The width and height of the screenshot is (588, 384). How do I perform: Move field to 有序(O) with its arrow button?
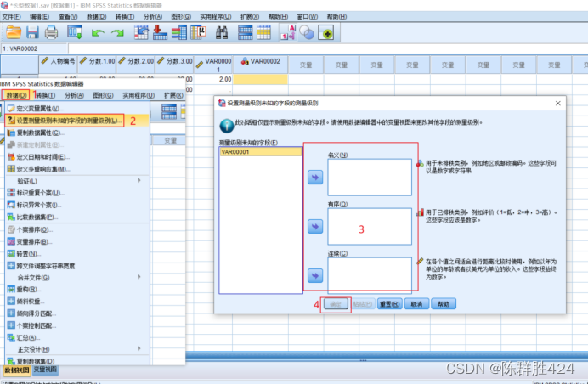coord(315,227)
